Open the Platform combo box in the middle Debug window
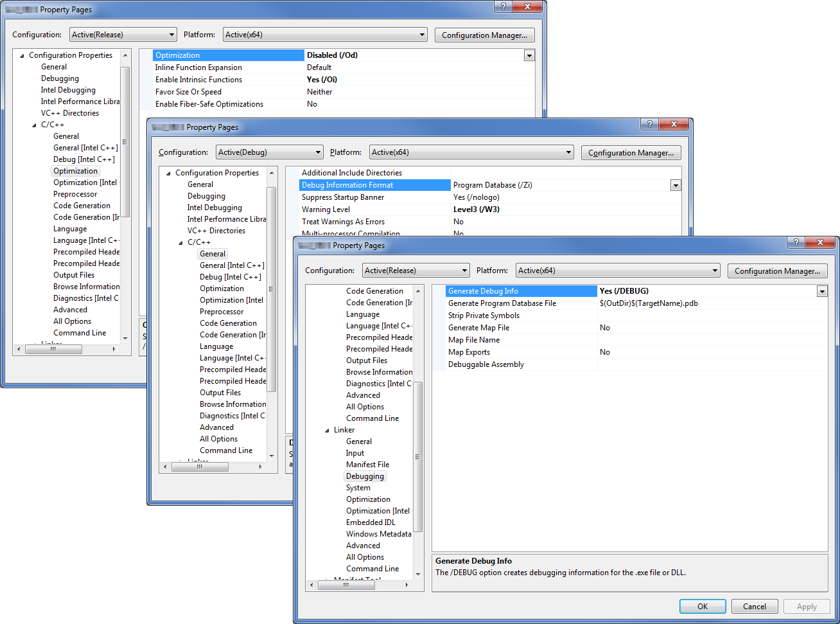This screenshot has height=624, width=840. click(471, 152)
